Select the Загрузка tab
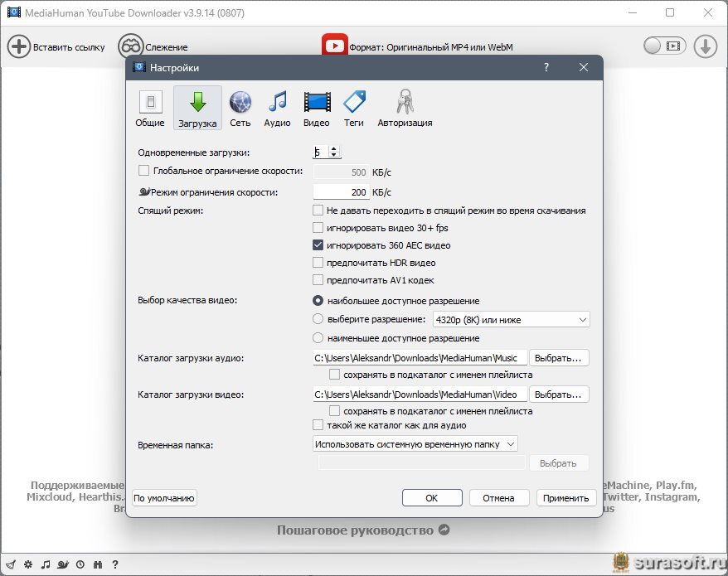Image resolution: width=728 pixels, height=576 pixels. 197,108
